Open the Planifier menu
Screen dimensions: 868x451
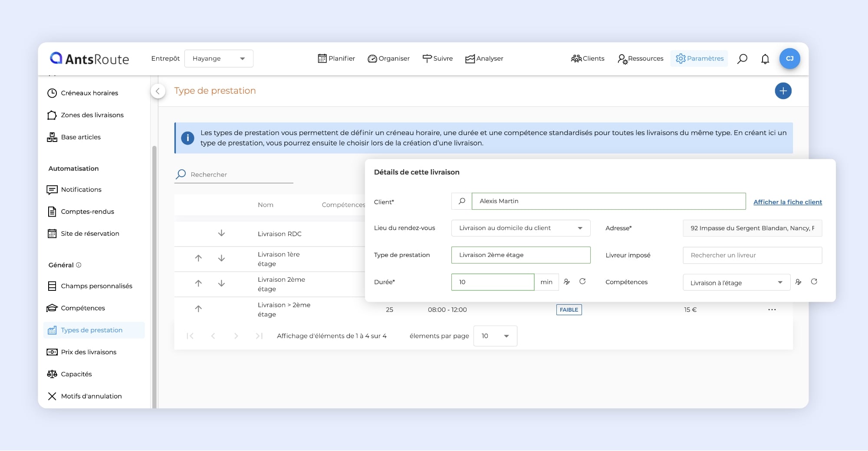pyautogui.click(x=336, y=59)
